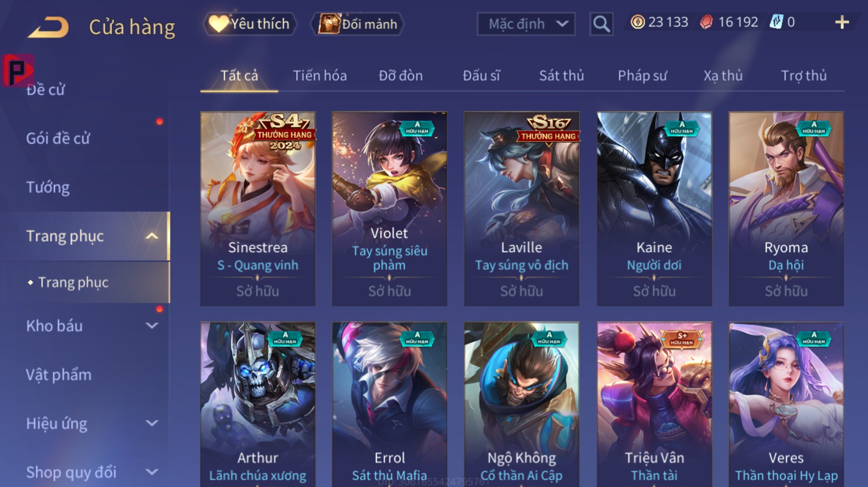Switch to the Sát thủ tab
The width and height of the screenshot is (868, 487).
pyautogui.click(x=561, y=75)
